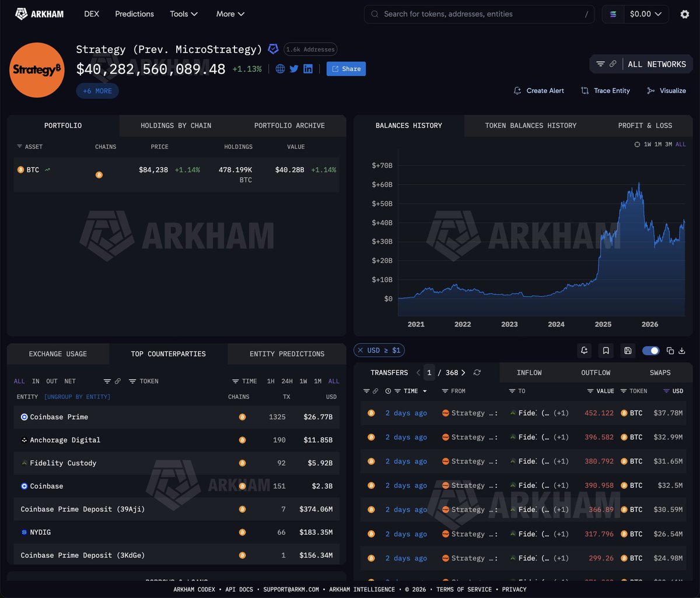Toggle the transfers view switch
This screenshot has width=700, height=598.
[x=650, y=350]
